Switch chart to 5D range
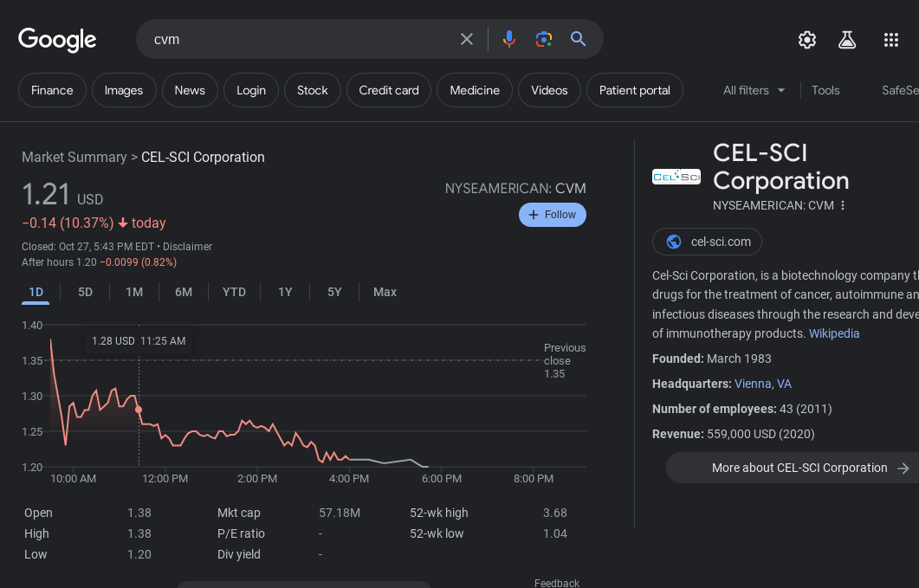Viewport: 919px width, 588px height. 85,292
